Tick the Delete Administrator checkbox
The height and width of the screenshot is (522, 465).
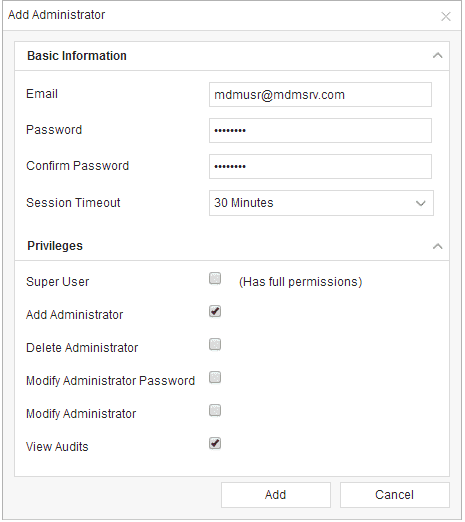click(215, 344)
